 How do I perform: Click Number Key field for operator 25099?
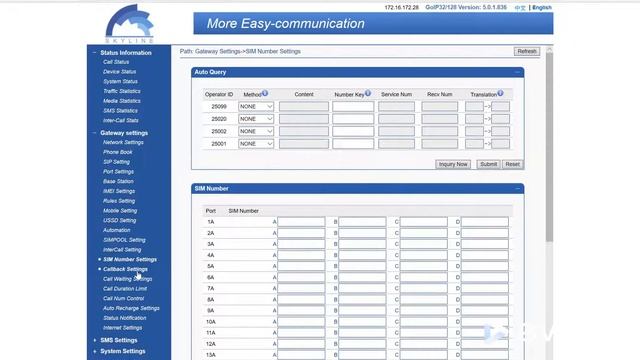click(x=353, y=107)
